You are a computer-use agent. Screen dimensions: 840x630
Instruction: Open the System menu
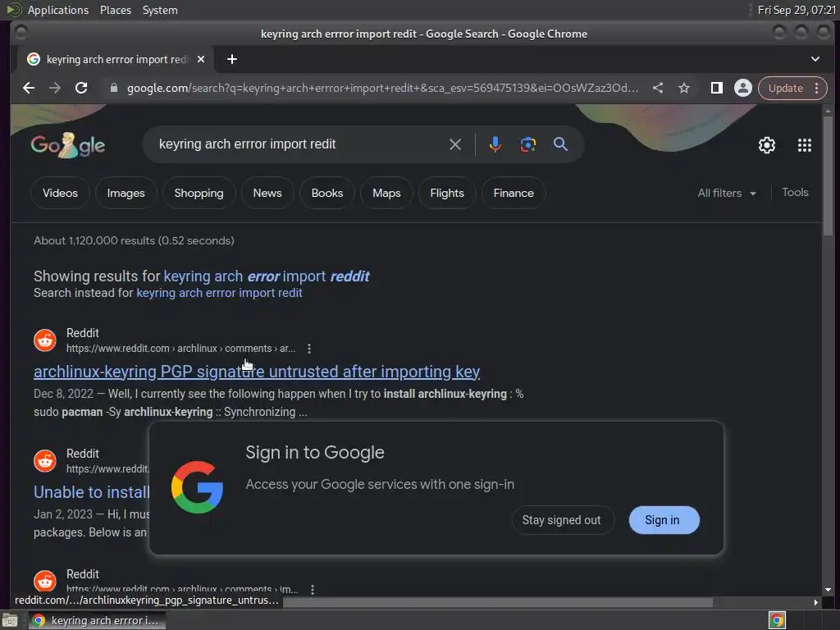tap(160, 10)
